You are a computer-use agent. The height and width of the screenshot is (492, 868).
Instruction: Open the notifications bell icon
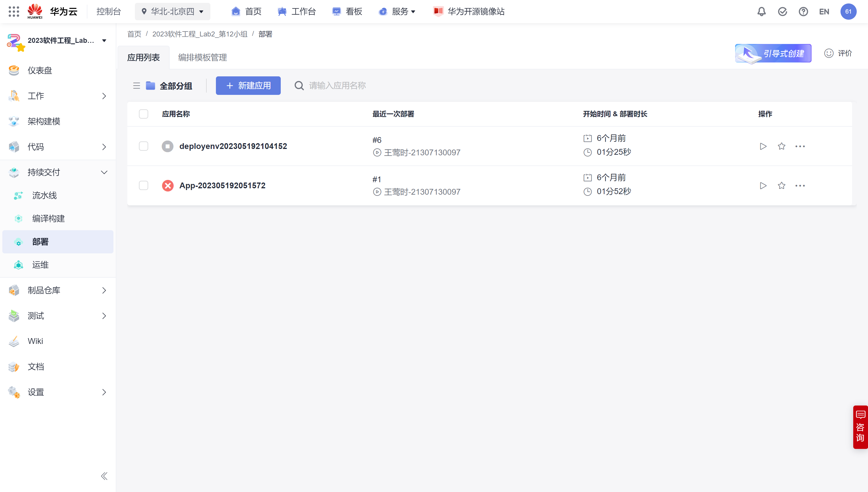tap(761, 12)
